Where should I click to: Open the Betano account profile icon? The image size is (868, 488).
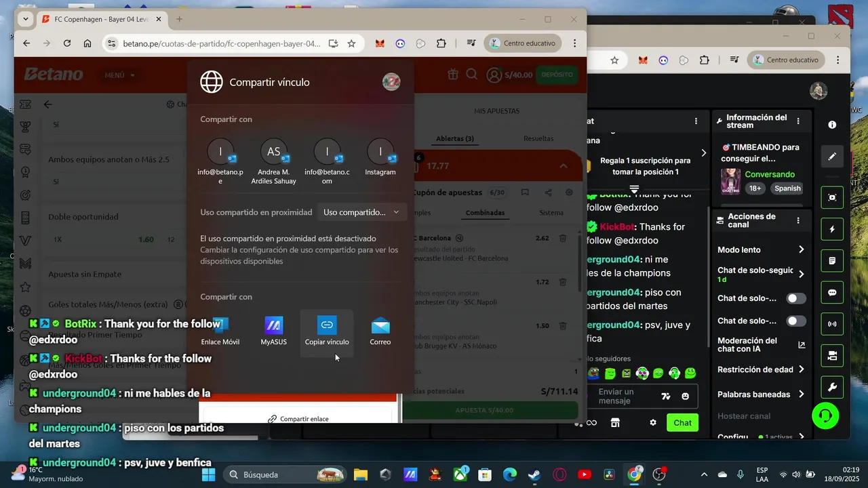click(x=494, y=75)
